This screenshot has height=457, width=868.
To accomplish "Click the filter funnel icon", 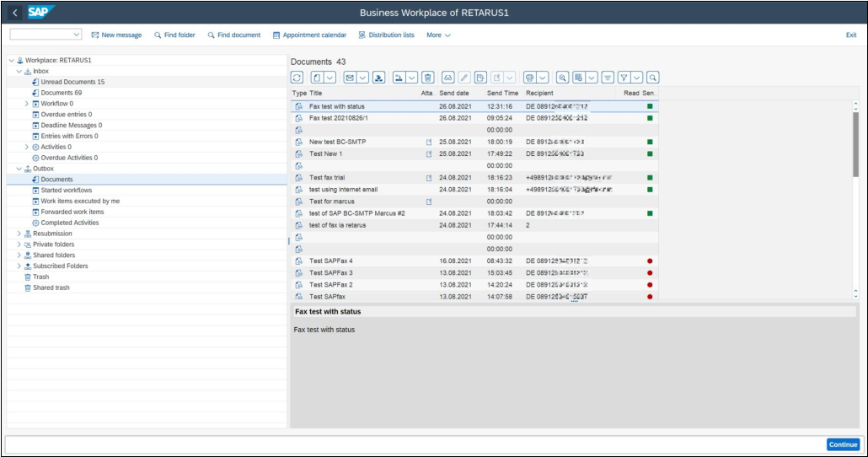I will click(624, 77).
